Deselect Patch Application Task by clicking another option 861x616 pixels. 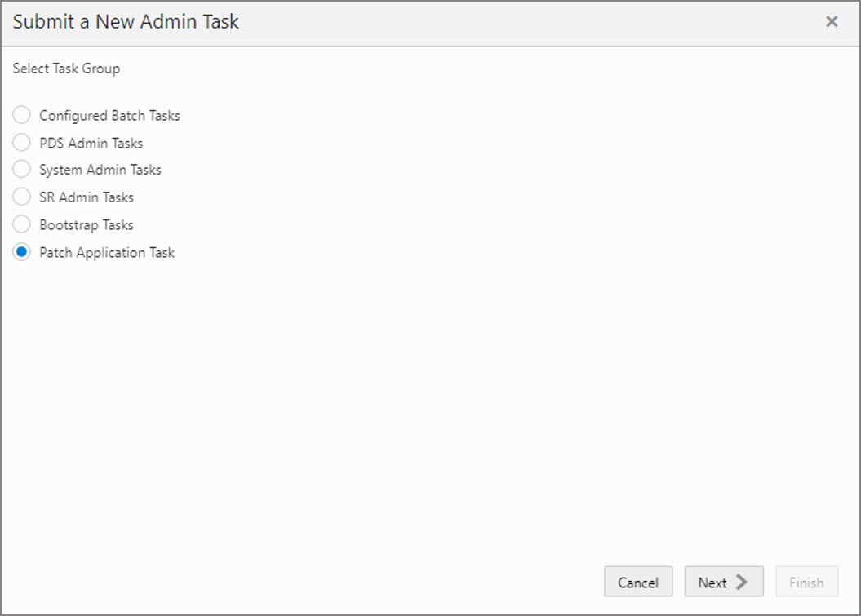click(x=21, y=115)
